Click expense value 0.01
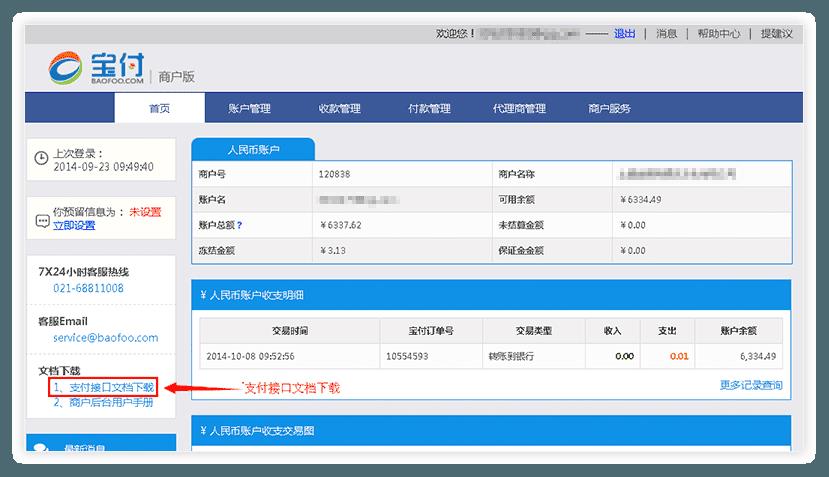The image size is (829, 477). pyautogui.click(x=679, y=356)
